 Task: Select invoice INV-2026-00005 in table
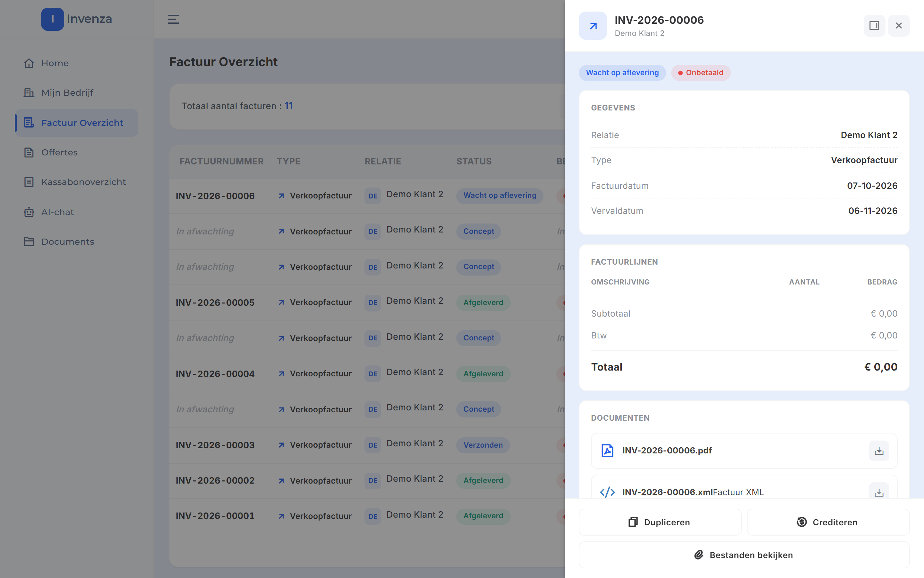(x=215, y=303)
